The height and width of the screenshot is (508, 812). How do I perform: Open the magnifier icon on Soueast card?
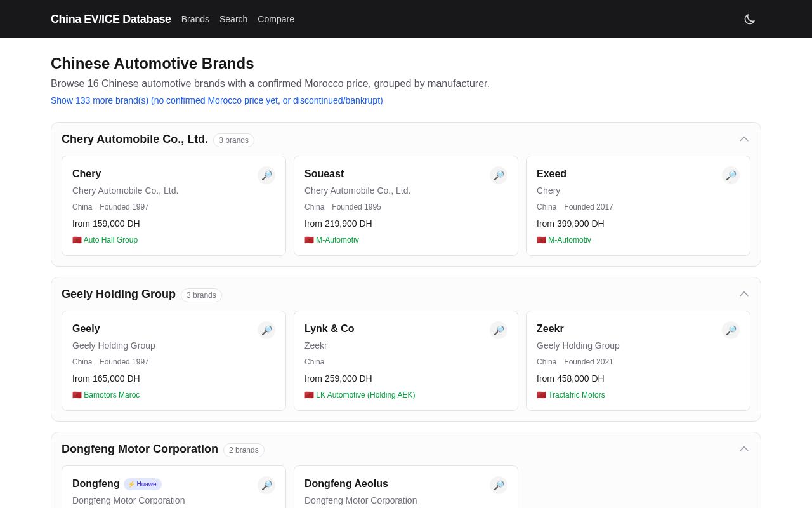[x=499, y=175]
